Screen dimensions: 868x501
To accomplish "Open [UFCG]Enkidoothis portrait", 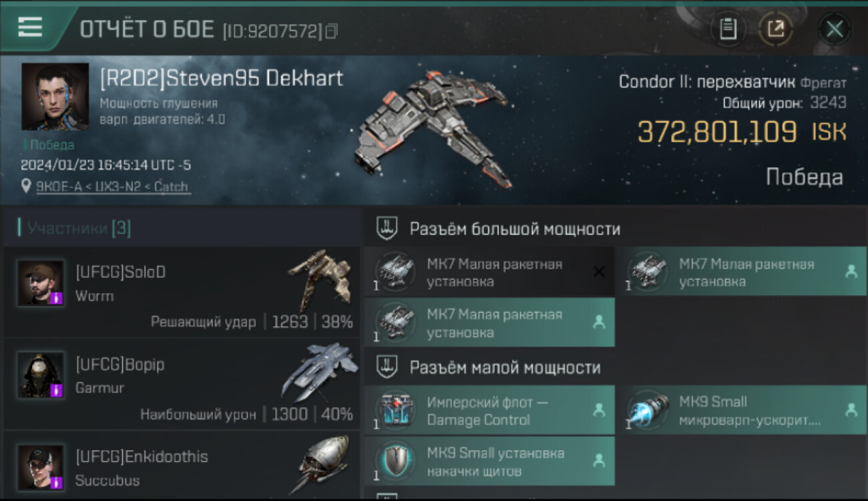I will pos(41,468).
